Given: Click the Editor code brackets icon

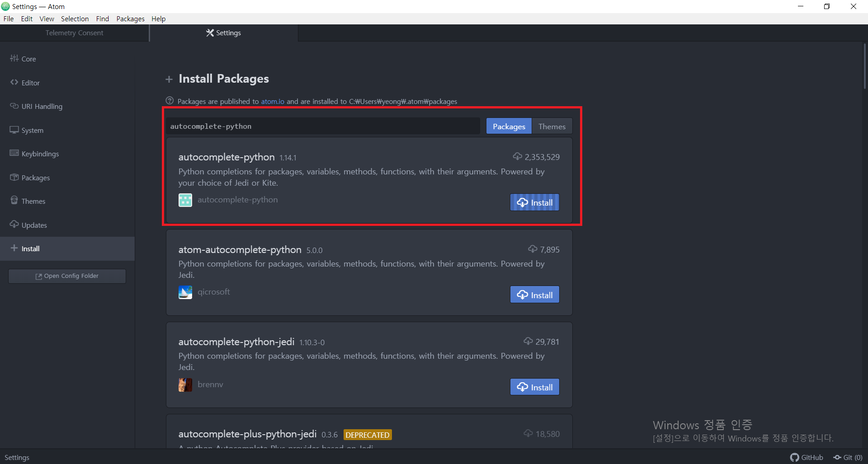Looking at the screenshot, I should pyautogui.click(x=14, y=82).
